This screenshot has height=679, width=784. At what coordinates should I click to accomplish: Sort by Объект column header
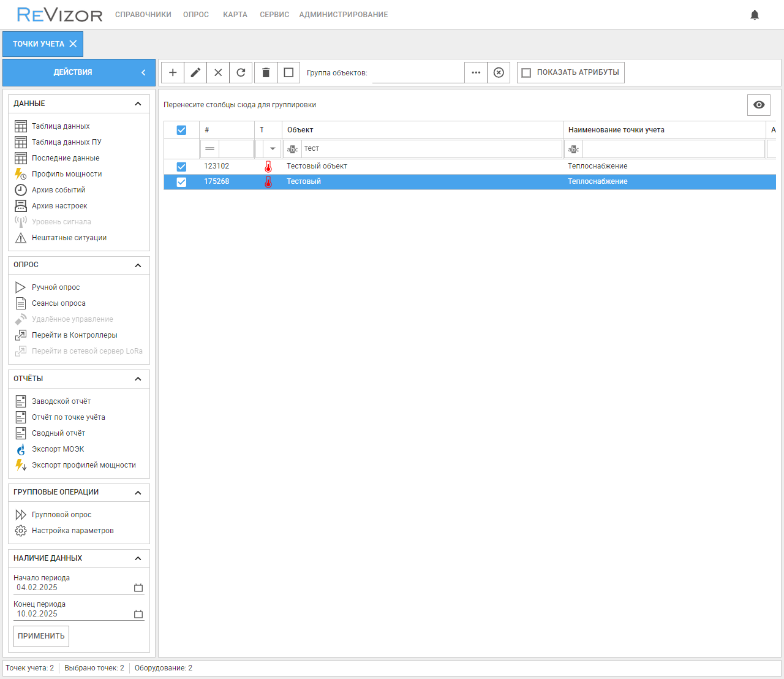click(423, 130)
